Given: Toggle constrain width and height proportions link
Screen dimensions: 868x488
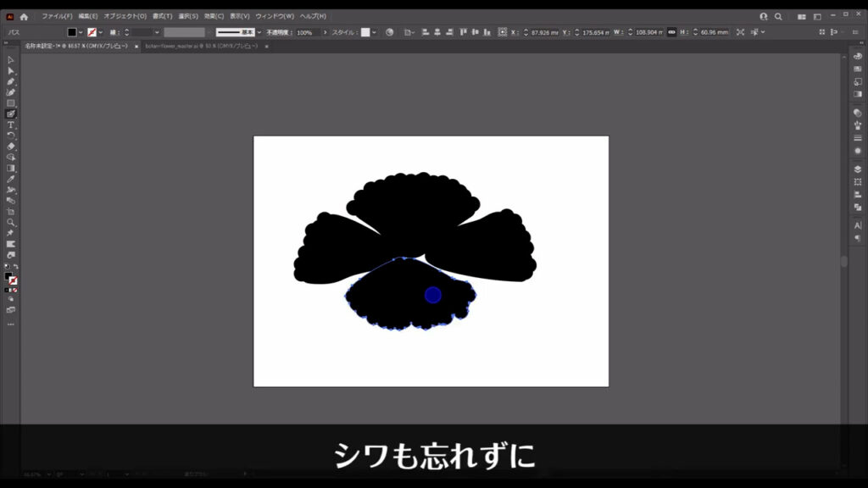Looking at the screenshot, I should pos(671,32).
